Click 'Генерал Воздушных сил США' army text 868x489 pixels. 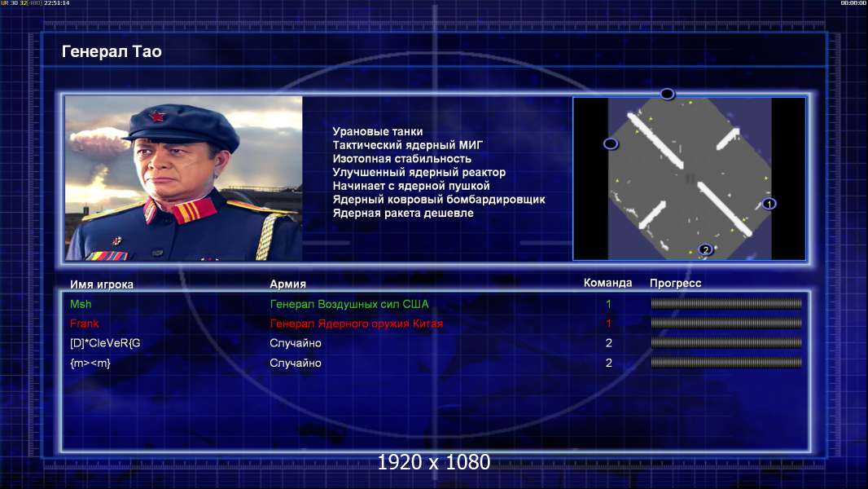click(x=349, y=304)
